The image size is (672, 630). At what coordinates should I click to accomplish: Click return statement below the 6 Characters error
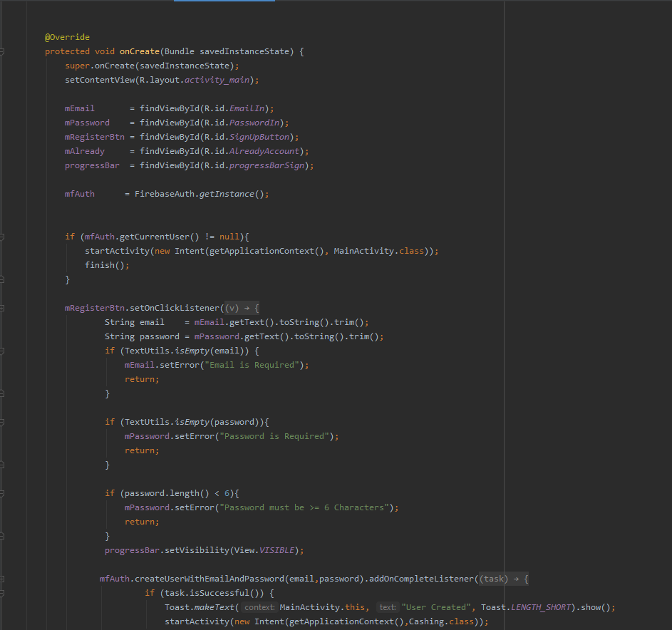(x=142, y=522)
